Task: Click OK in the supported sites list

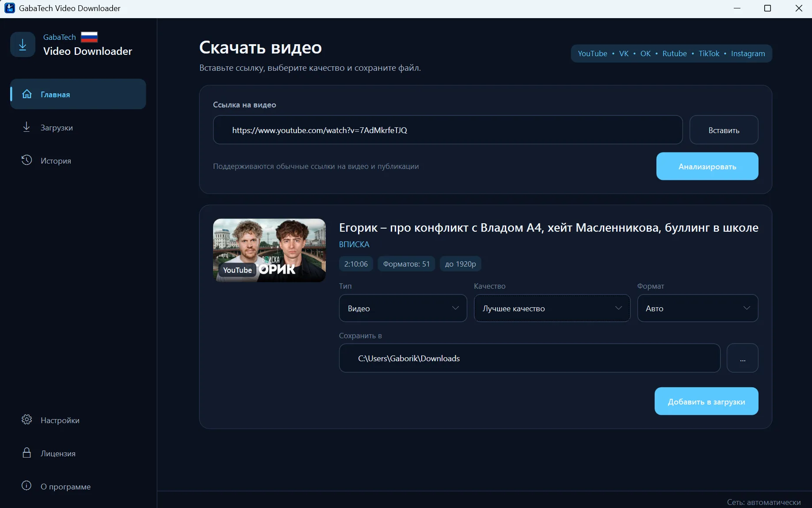Action: click(x=645, y=53)
